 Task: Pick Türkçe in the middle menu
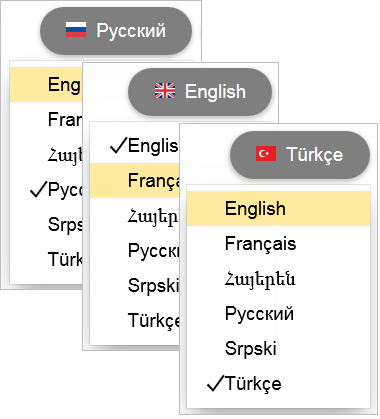point(135,320)
